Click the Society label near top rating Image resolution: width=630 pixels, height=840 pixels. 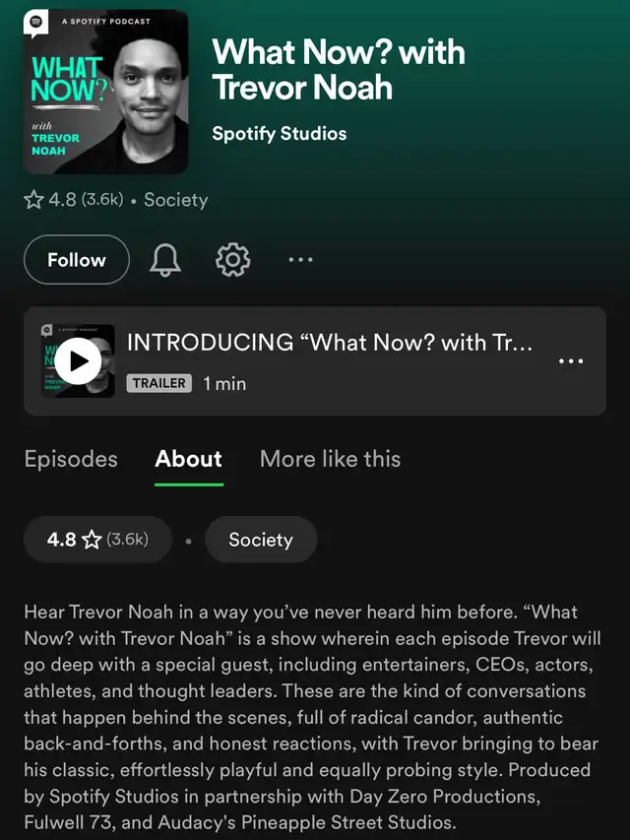tap(176, 200)
